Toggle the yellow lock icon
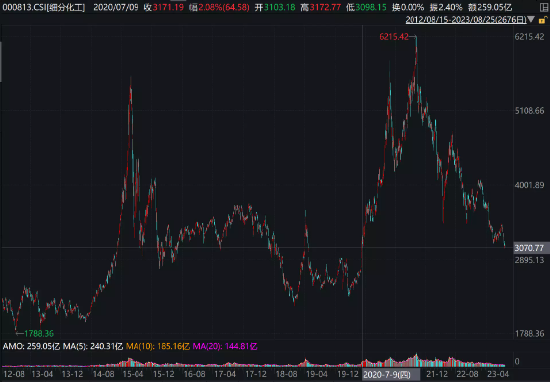Screen dimensions: 550x383 (x=542, y=20)
